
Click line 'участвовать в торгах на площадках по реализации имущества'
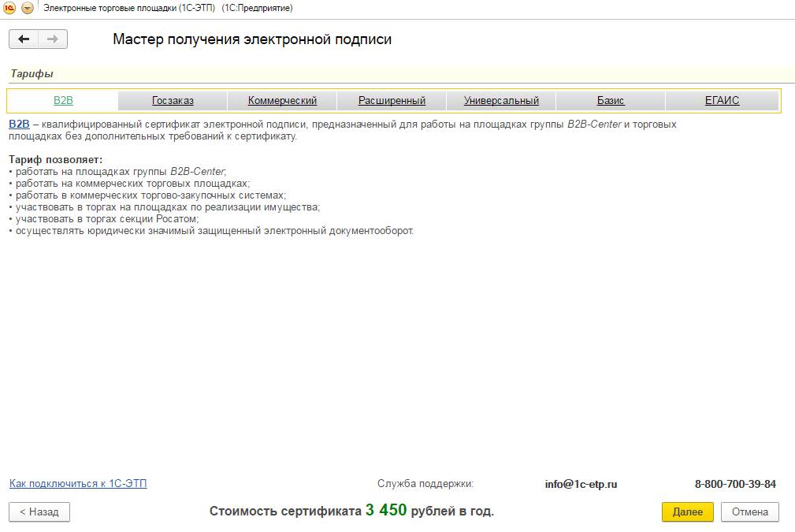[164, 207]
